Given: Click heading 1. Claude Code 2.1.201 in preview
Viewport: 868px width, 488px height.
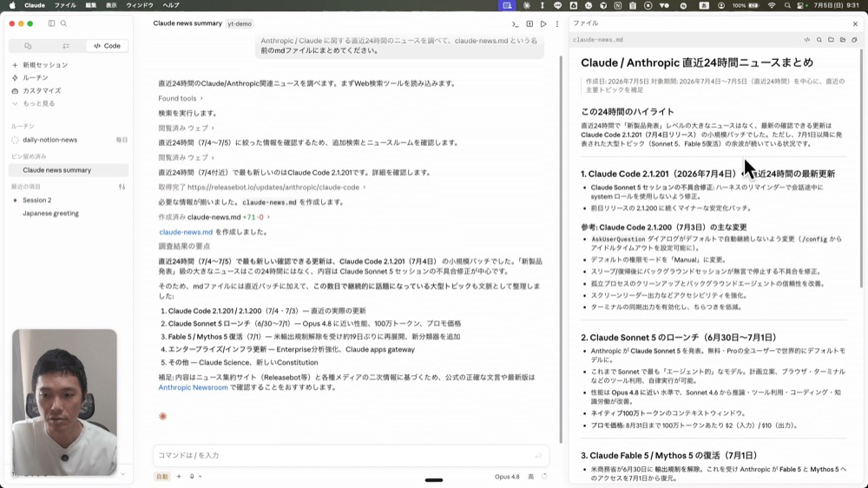Looking at the screenshot, I should (x=708, y=174).
